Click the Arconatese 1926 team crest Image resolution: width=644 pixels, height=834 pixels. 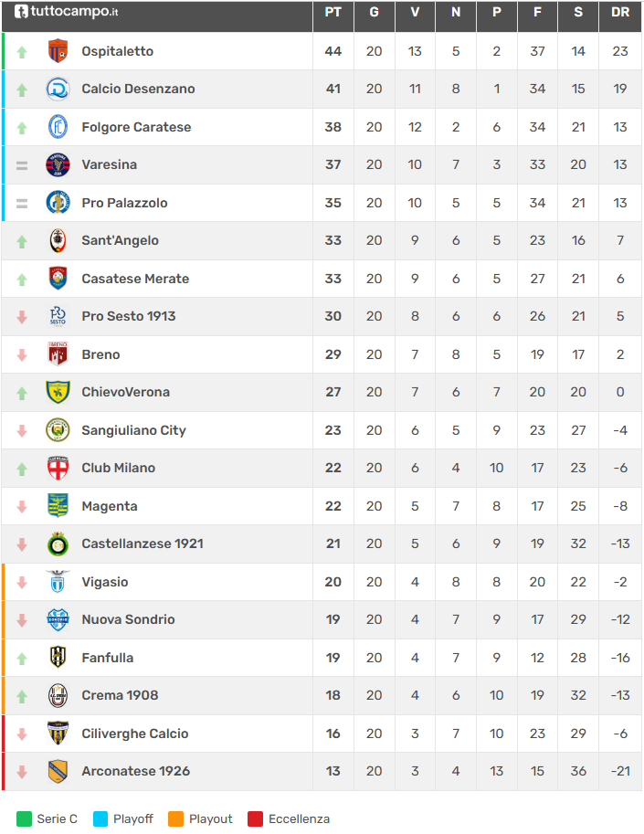pos(58,771)
